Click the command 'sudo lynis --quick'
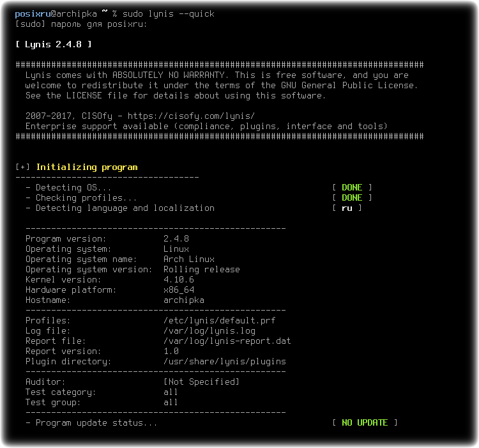 [169, 14]
